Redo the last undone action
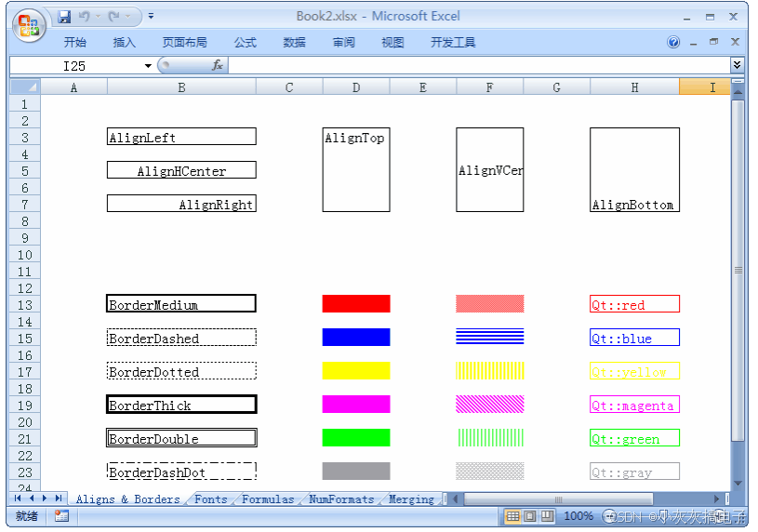The height and width of the screenshot is (532, 758). pyautogui.click(x=113, y=17)
